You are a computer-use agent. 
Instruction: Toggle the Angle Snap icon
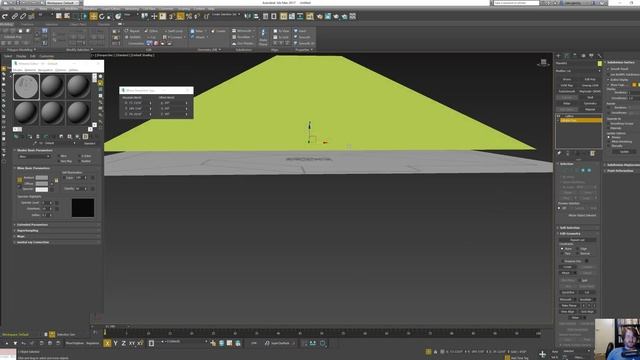click(180, 16)
